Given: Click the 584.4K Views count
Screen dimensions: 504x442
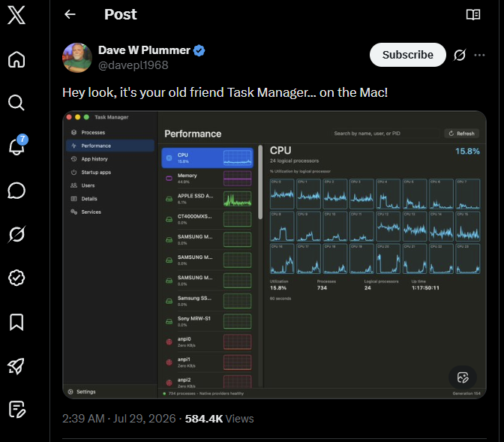Looking at the screenshot, I should click(x=219, y=419).
